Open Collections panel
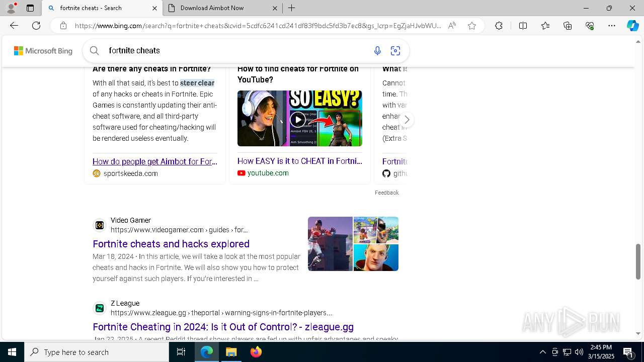 [x=568, y=26]
